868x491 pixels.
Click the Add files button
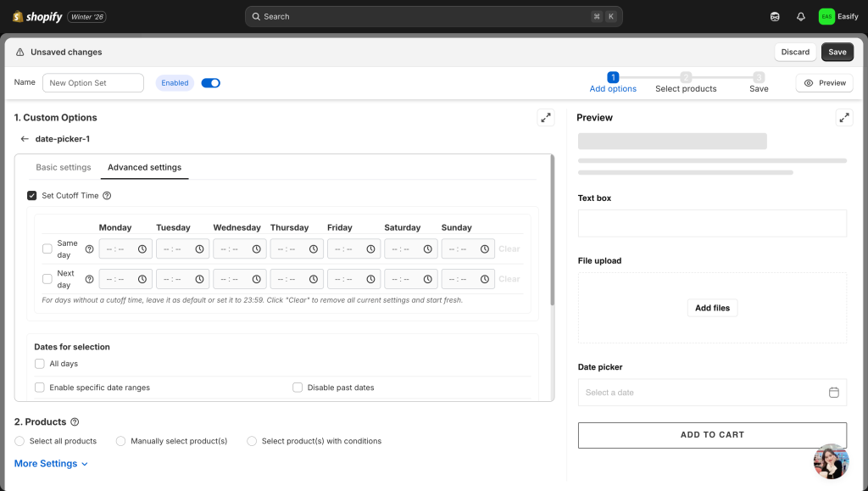click(712, 308)
